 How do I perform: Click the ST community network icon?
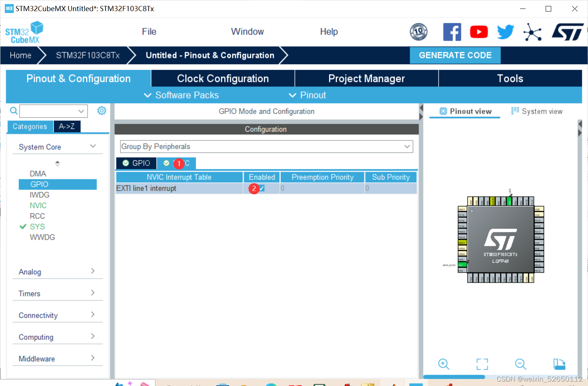click(532, 32)
